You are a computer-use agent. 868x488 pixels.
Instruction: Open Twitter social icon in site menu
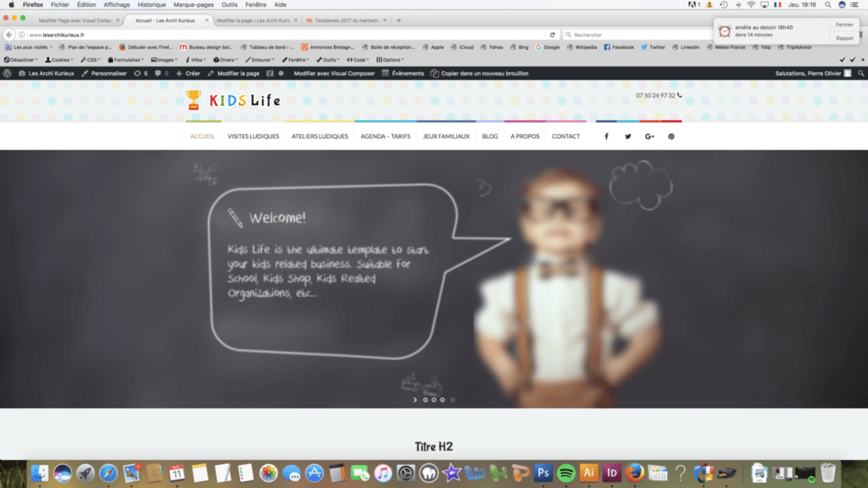(x=628, y=136)
